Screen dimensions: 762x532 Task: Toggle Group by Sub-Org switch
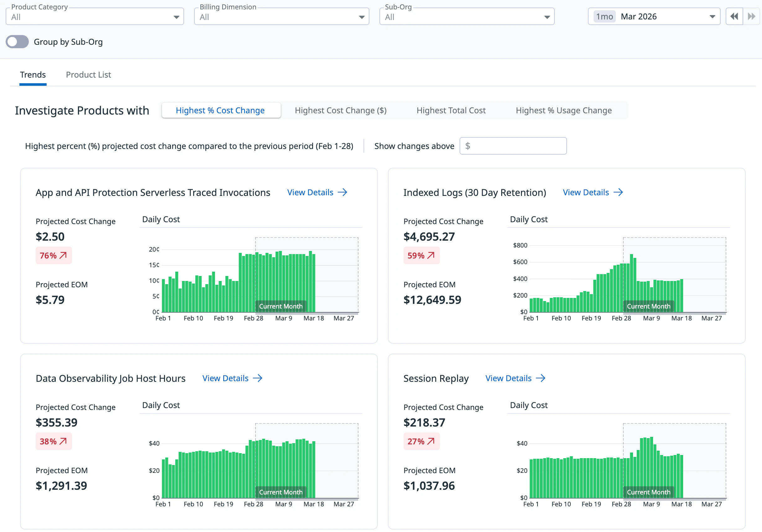(x=17, y=42)
